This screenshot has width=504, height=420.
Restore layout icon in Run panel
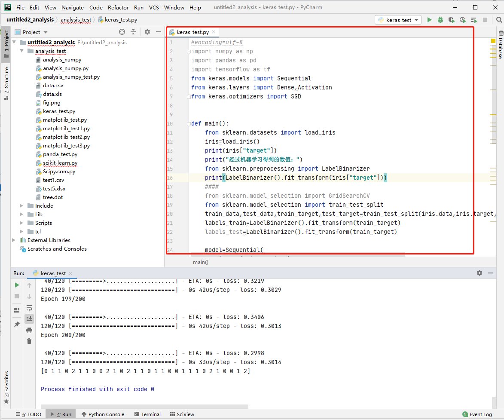pos(17,310)
